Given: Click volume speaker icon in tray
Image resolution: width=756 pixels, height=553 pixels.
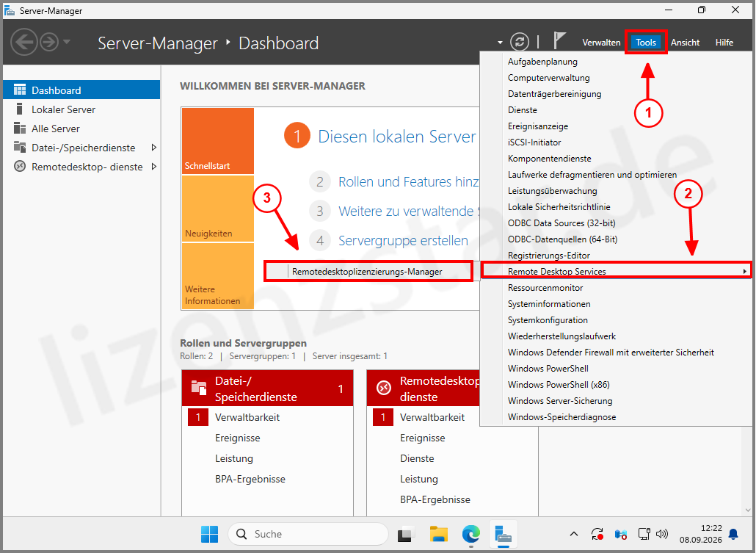Looking at the screenshot, I should (x=662, y=534).
